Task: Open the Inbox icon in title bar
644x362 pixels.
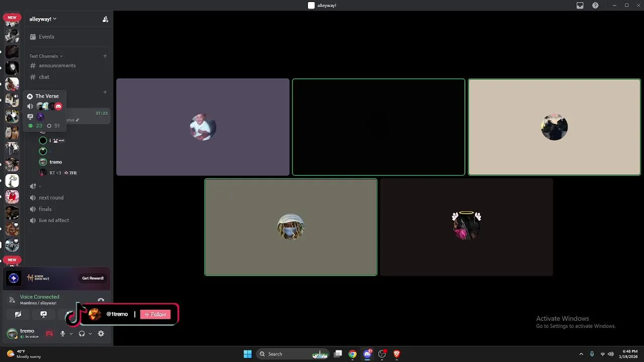Action: click(x=580, y=6)
